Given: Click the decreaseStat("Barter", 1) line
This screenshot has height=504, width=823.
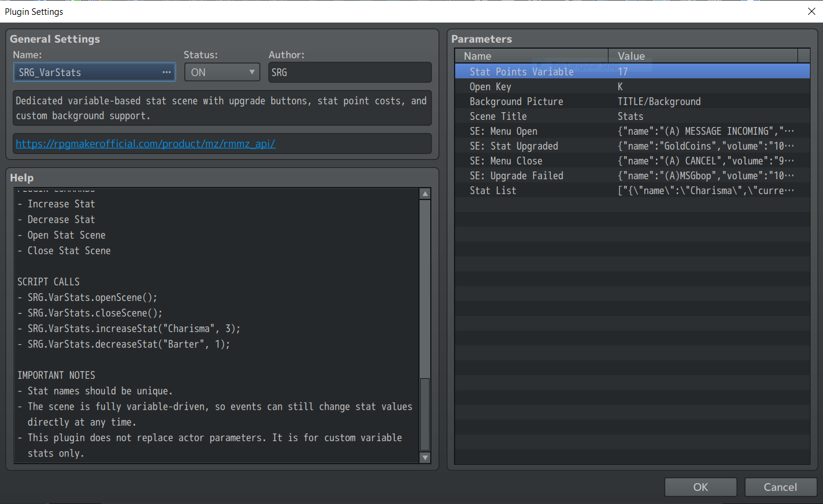Looking at the screenshot, I should click(124, 344).
